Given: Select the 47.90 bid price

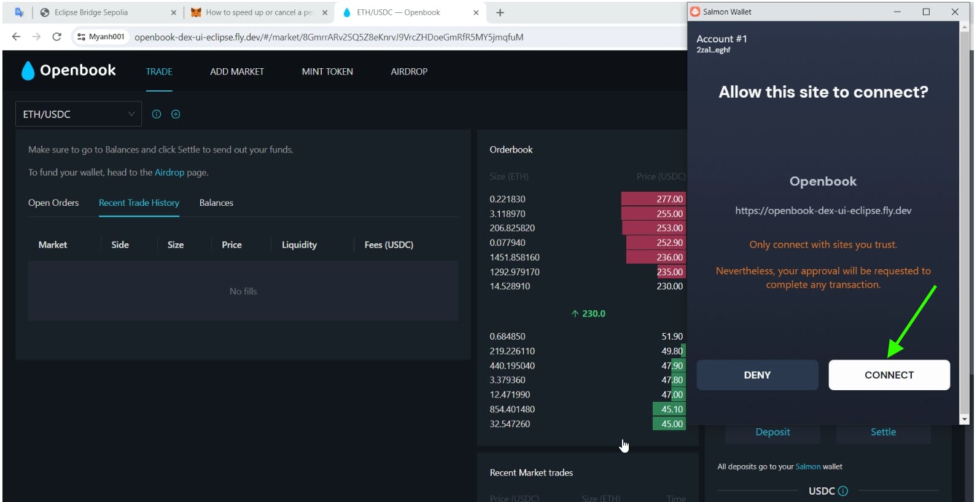Looking at the screenshot, I should tap(672, 366).
